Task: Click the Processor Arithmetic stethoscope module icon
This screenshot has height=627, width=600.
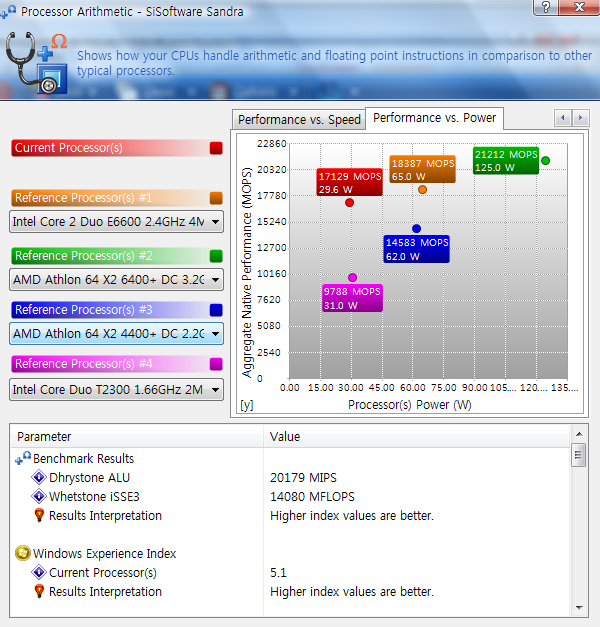Action: [36, 62]
